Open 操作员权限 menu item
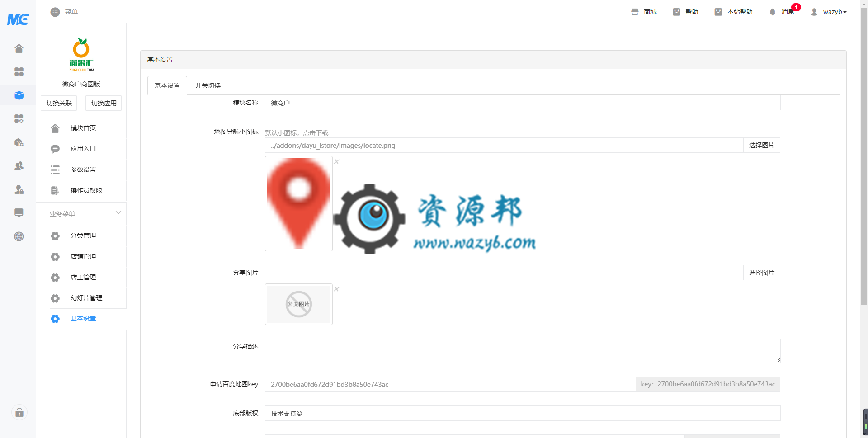The width and height of the screenshot is (868, 438). (x=81, y=190)
